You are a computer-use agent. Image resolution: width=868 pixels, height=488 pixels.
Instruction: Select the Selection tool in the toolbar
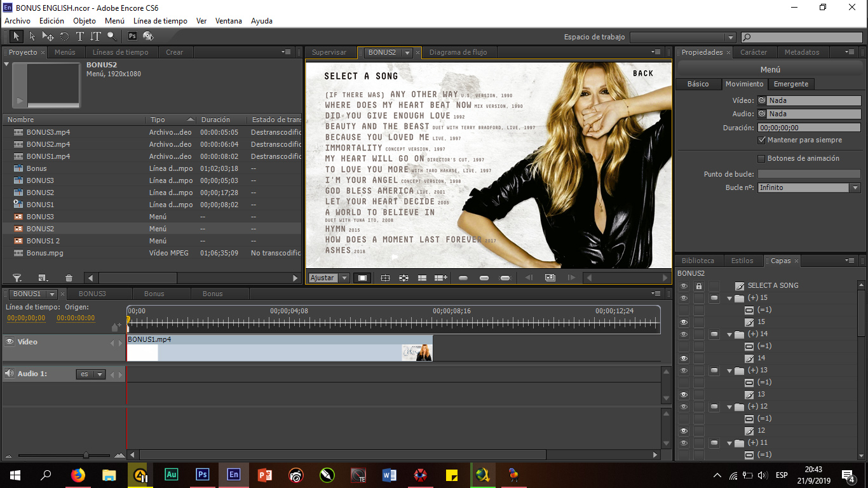(x=17, y=36)
